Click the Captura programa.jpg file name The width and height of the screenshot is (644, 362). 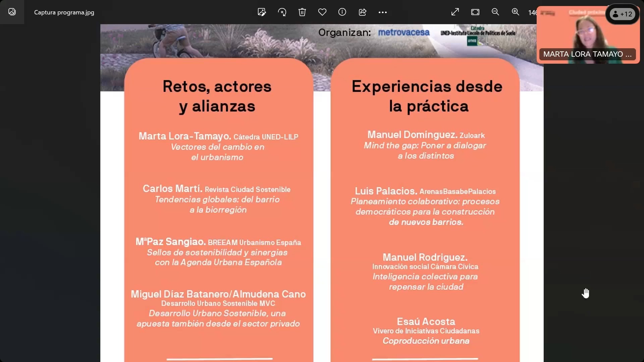point(64,12)
